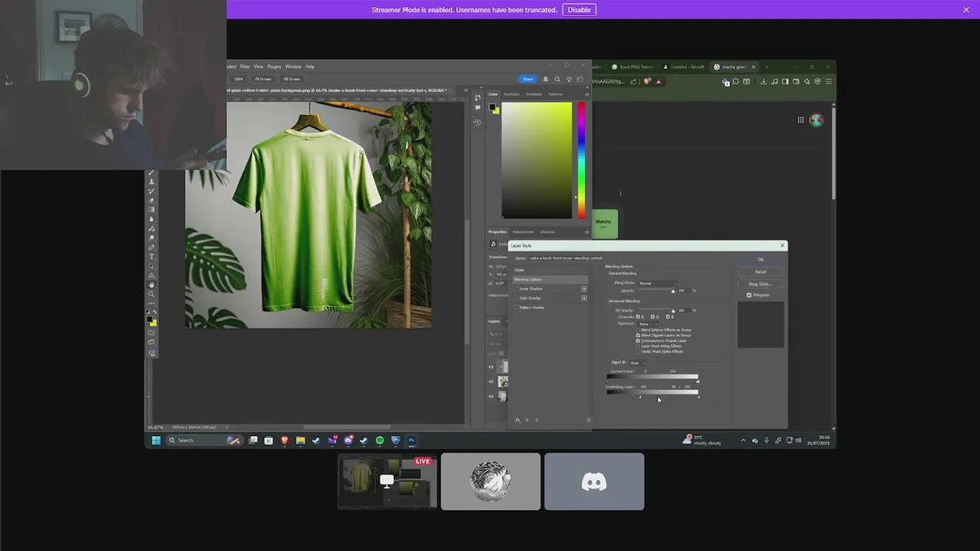Click the notifications bell in Photoshop
This screenshot has height=551, width=980.
point(546,79)
